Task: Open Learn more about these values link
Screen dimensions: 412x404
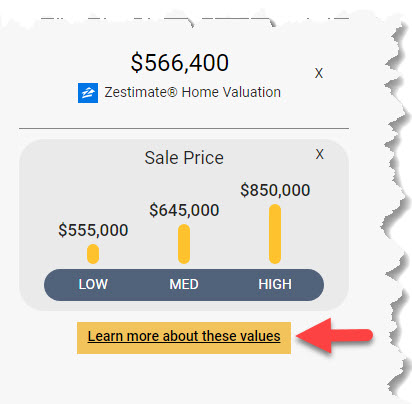Action: (184, 336)
